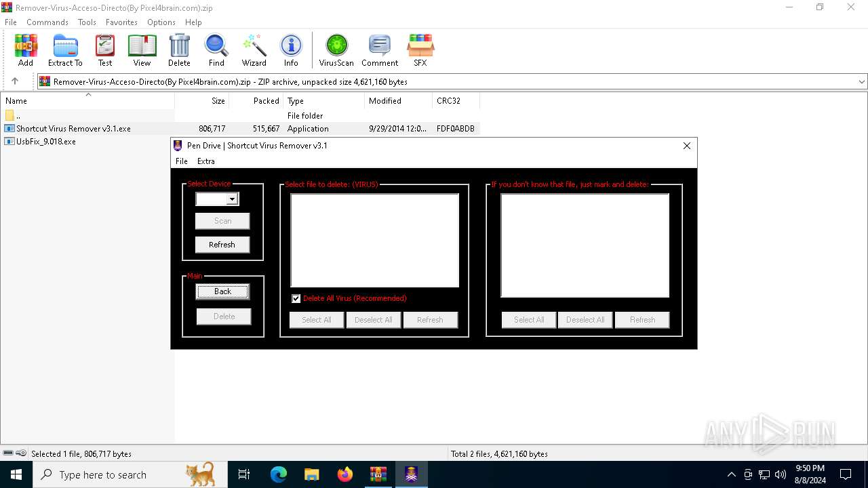The width and height of the screenshot is (868, 488).
Task: Sort by CRC32 column header
Action: (x=456, y=101)
